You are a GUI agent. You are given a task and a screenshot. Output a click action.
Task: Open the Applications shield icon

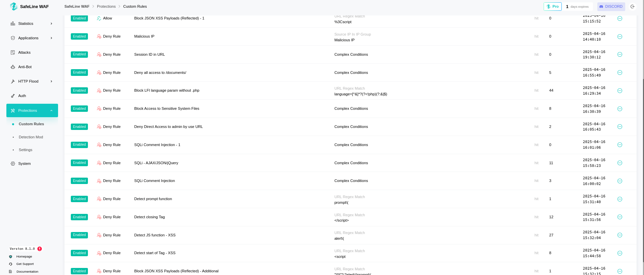[x=13, y=38]
